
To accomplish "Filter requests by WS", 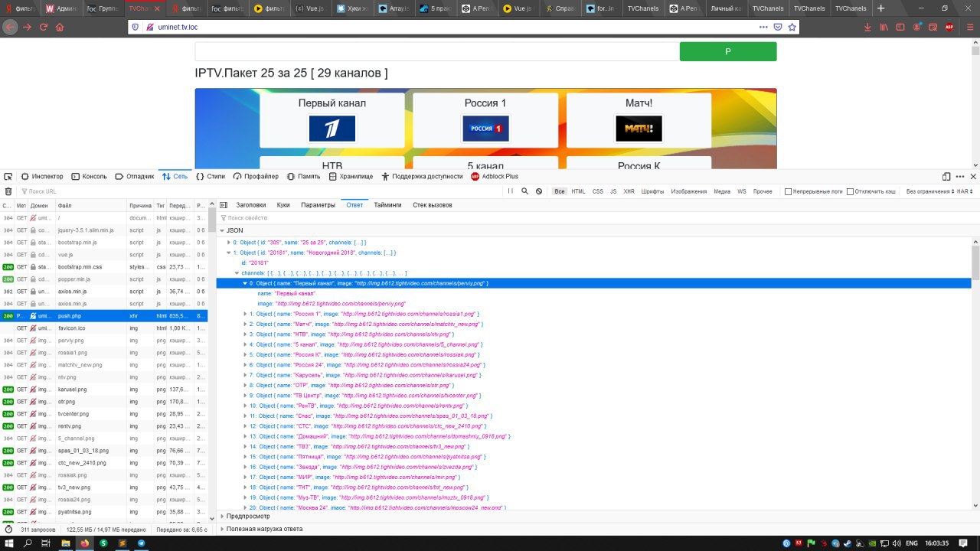I will 742,191.
